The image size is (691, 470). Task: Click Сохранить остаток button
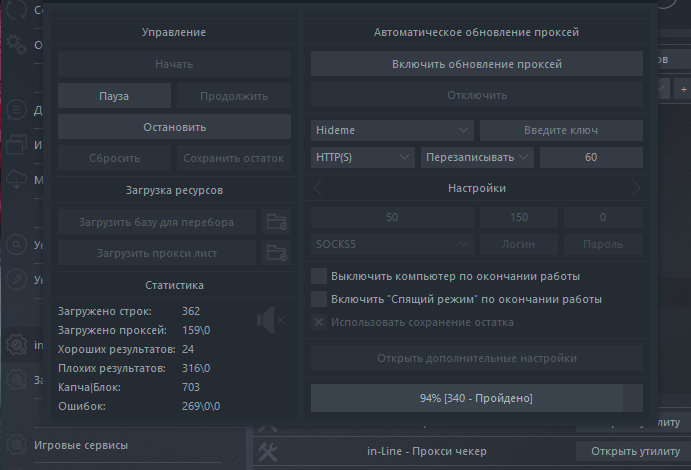[234, 158]
